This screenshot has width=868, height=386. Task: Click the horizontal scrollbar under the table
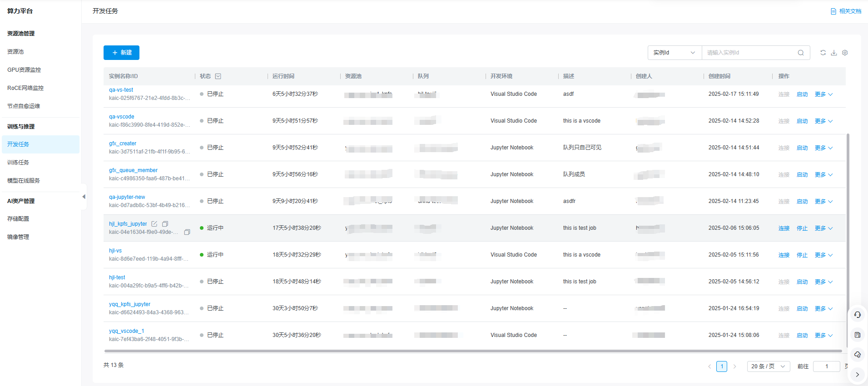[x=472, y=351]
